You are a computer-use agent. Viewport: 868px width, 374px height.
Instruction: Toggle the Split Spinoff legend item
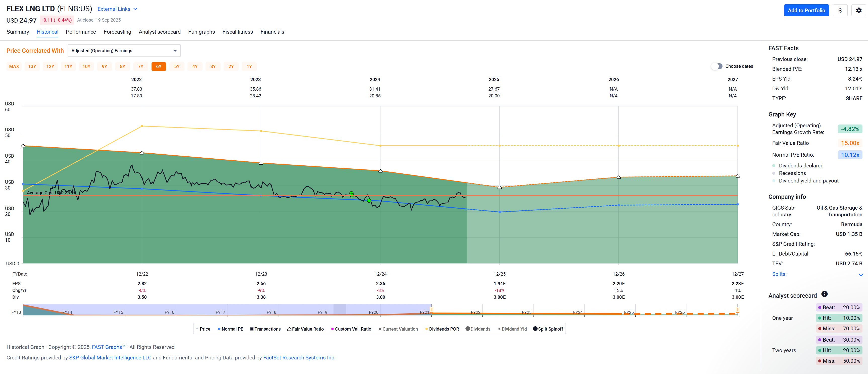548,329
